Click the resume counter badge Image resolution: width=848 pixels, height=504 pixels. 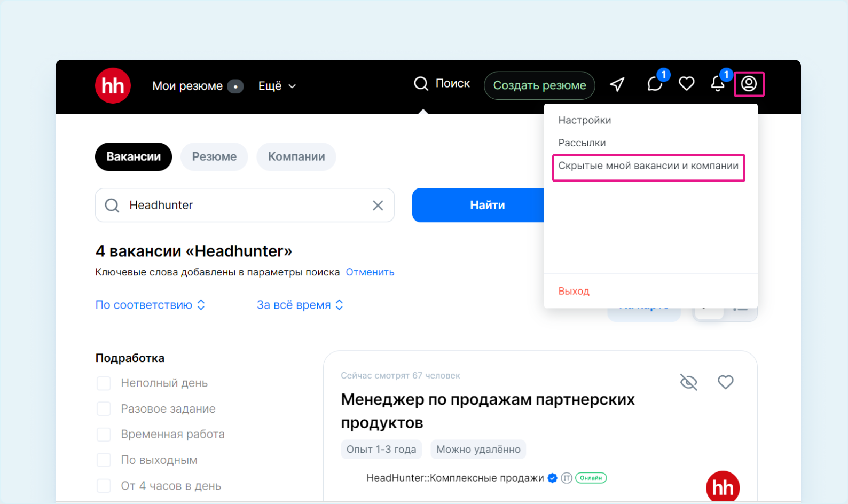(235, 86)
